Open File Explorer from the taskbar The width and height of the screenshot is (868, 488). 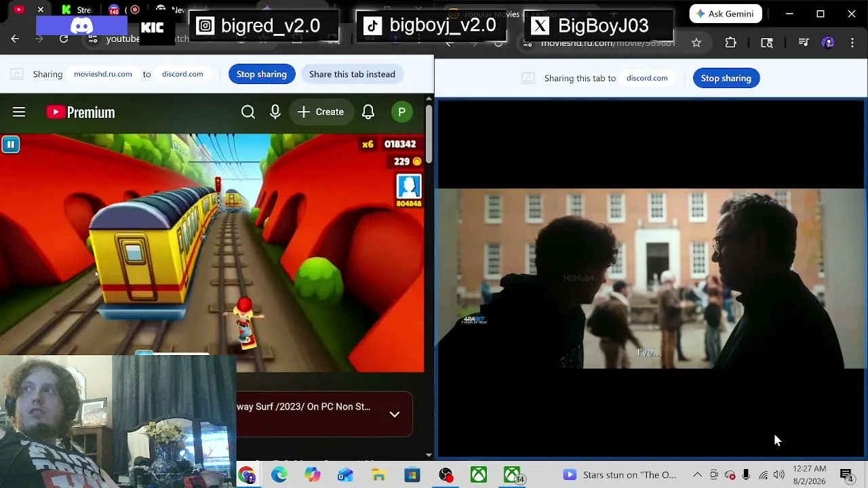tap(379, 475)
